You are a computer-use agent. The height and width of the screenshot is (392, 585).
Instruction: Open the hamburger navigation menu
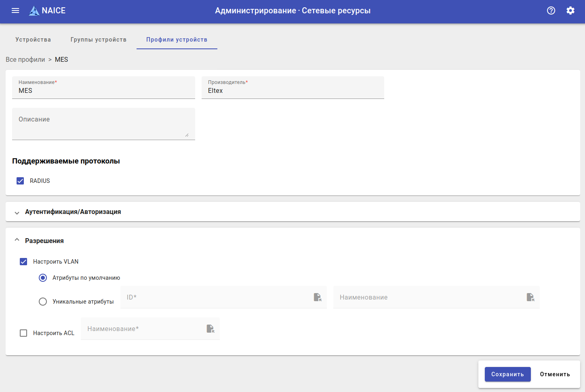(x=15, y=10)
